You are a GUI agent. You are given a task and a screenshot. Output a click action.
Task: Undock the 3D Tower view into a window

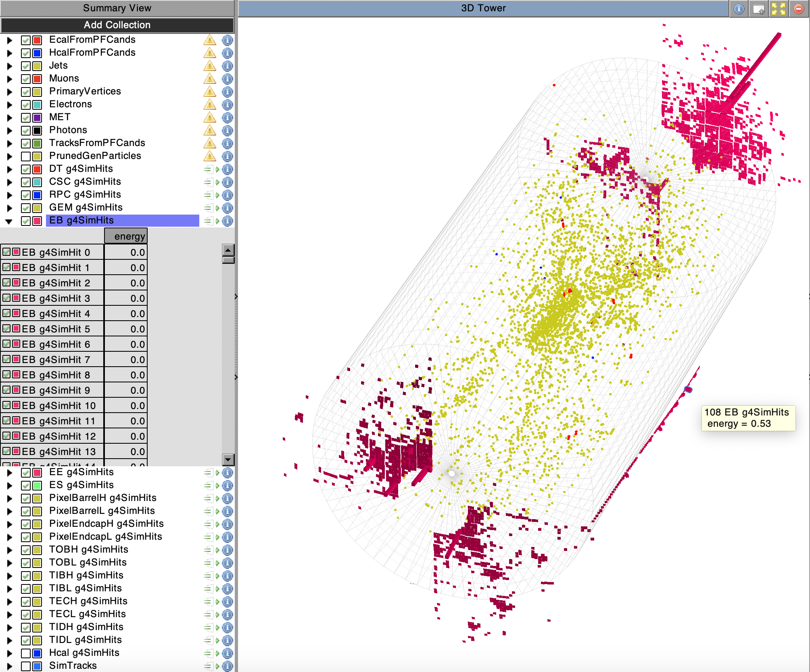[758, 8]
